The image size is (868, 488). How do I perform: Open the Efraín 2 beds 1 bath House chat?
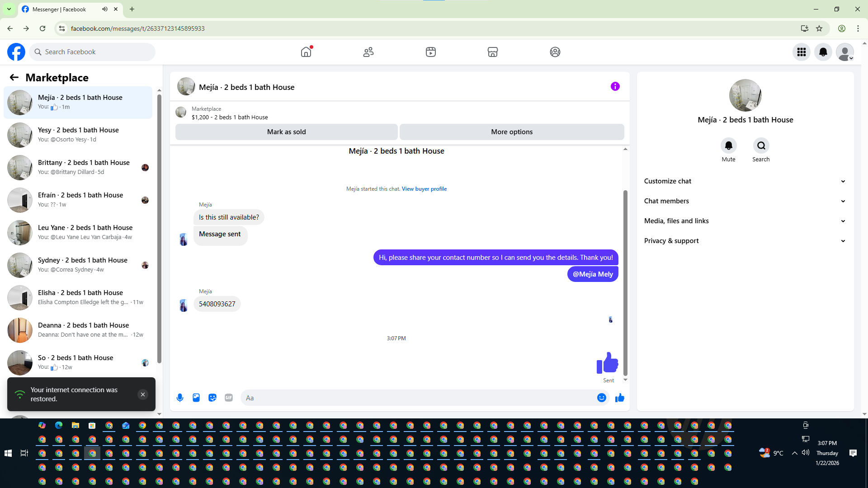[x=78, y=200]
